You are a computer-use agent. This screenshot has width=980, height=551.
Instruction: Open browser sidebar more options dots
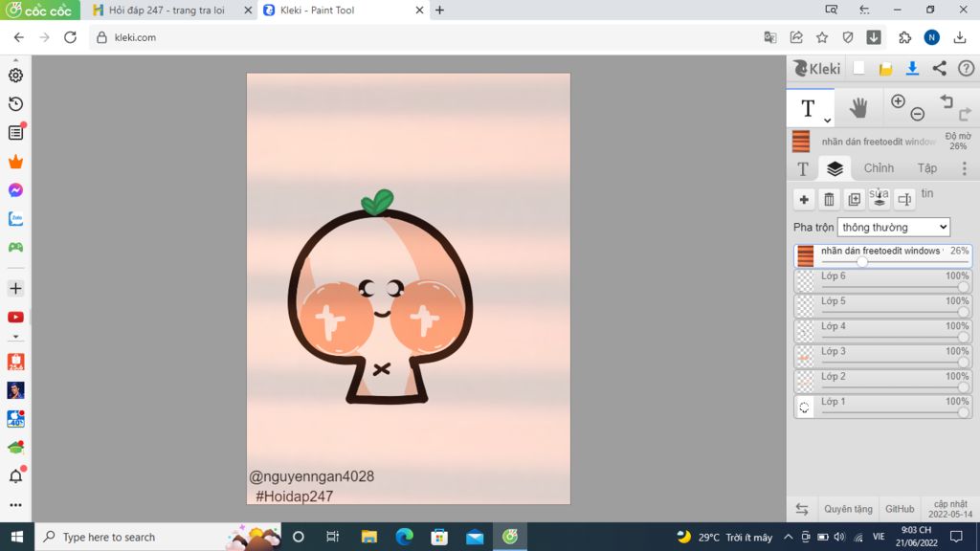pos(15,505)
